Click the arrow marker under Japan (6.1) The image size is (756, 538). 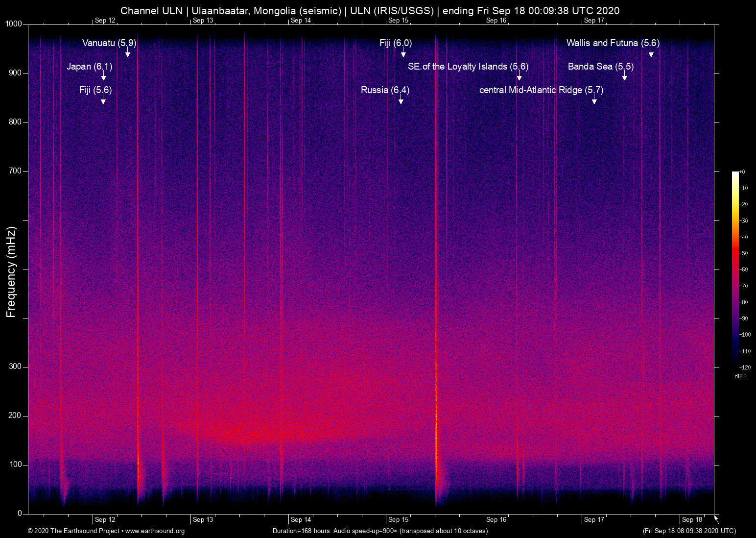(x=104, y=76)
